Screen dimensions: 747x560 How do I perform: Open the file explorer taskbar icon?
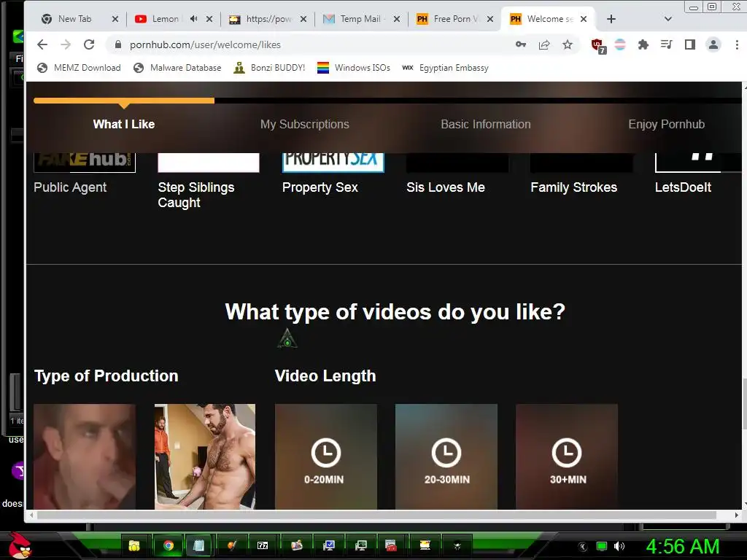tap(134, 545)
